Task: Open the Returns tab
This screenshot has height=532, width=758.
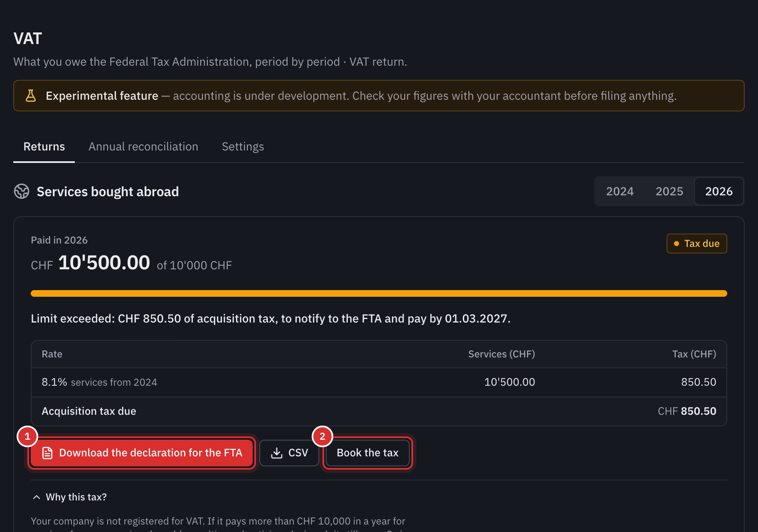Action: pyautogui.click(x=44, y=147)
